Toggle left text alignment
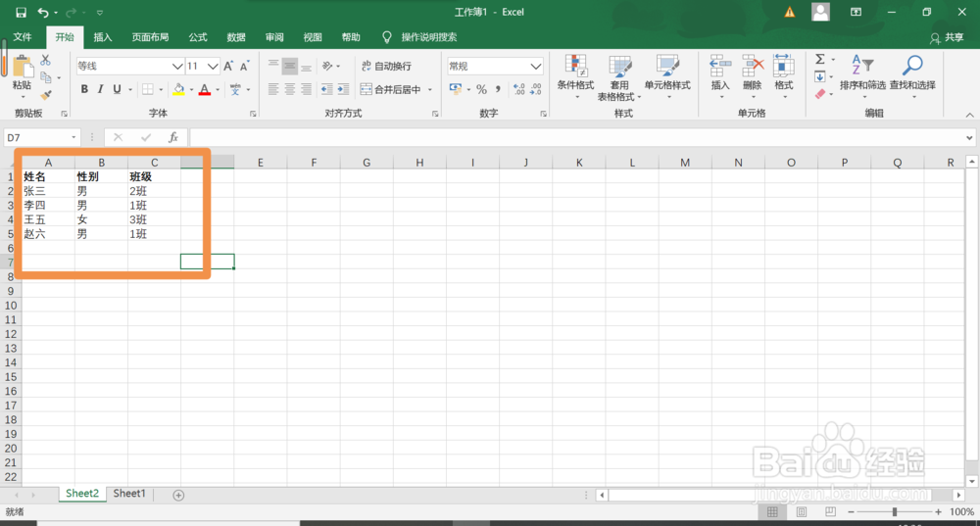Viewport: 980px width, 526px height. (273, 89)
